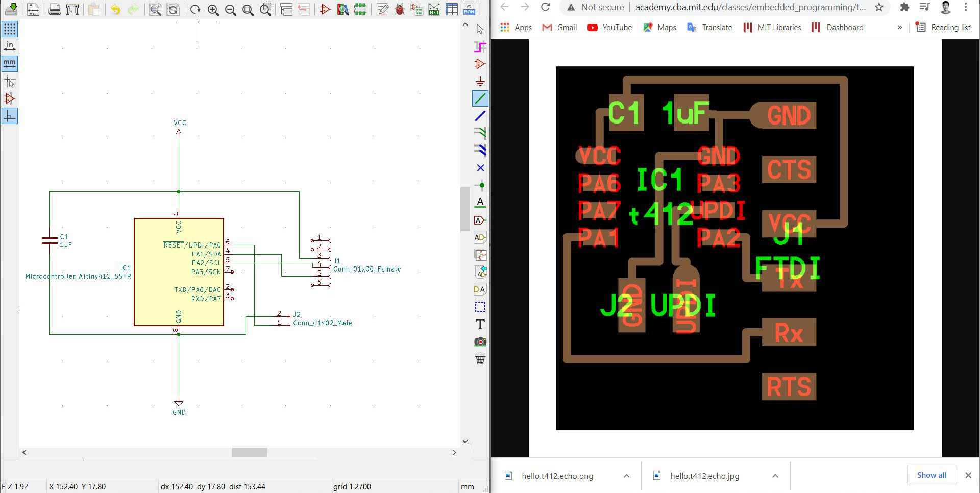Screen dimensions: 980x493
Task: Launch the Symbol Editor
Action: click(x=325, y=9)
